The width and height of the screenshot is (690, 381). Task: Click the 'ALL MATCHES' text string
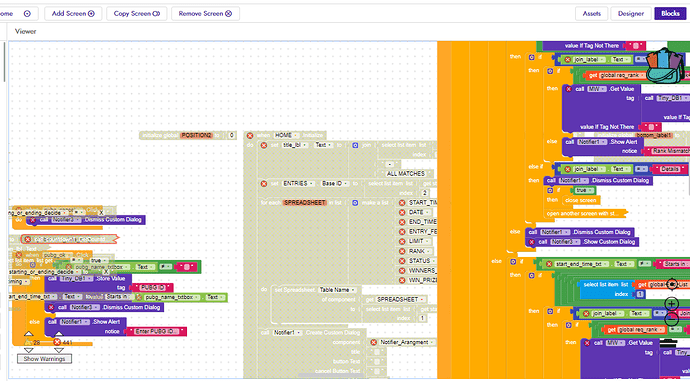click(405, 174)
